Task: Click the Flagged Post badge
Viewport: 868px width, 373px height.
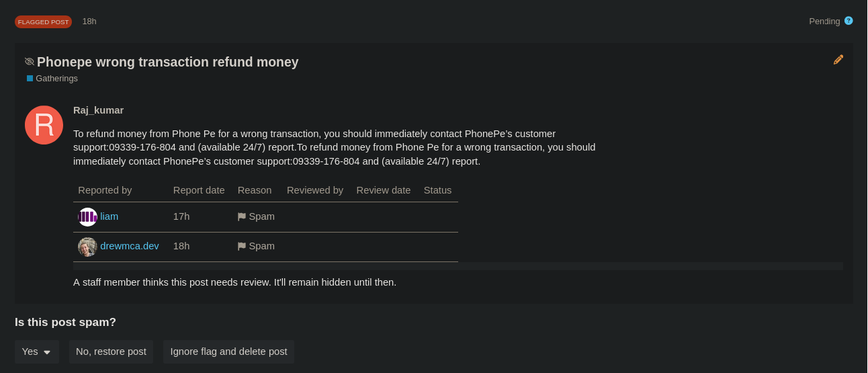Action: click(43, 22)
